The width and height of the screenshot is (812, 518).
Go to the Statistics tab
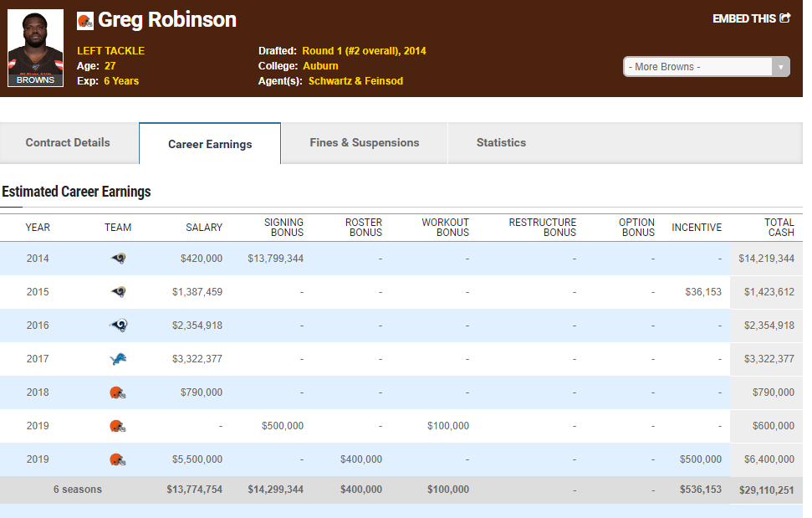coord(501,143)
